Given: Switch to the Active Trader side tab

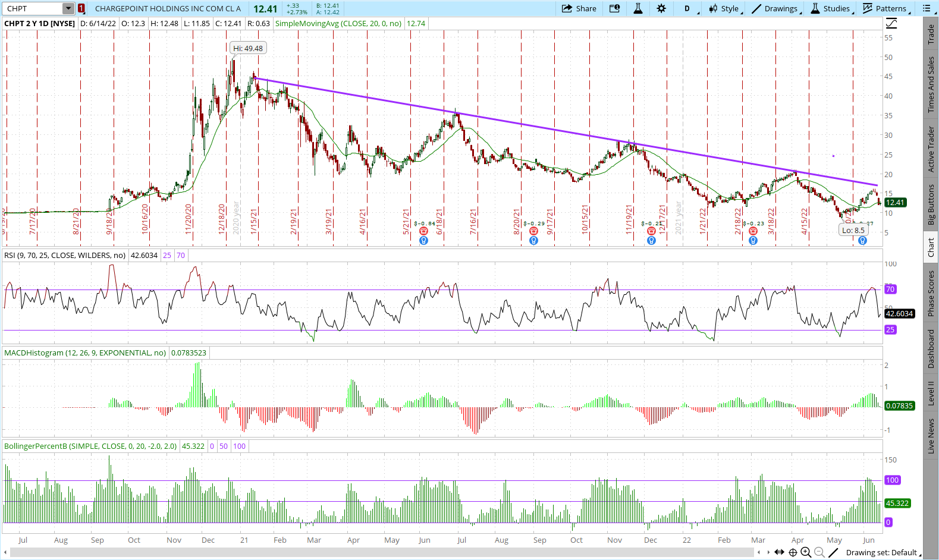Looking at the screenshot, I should [x=931, y=149].
